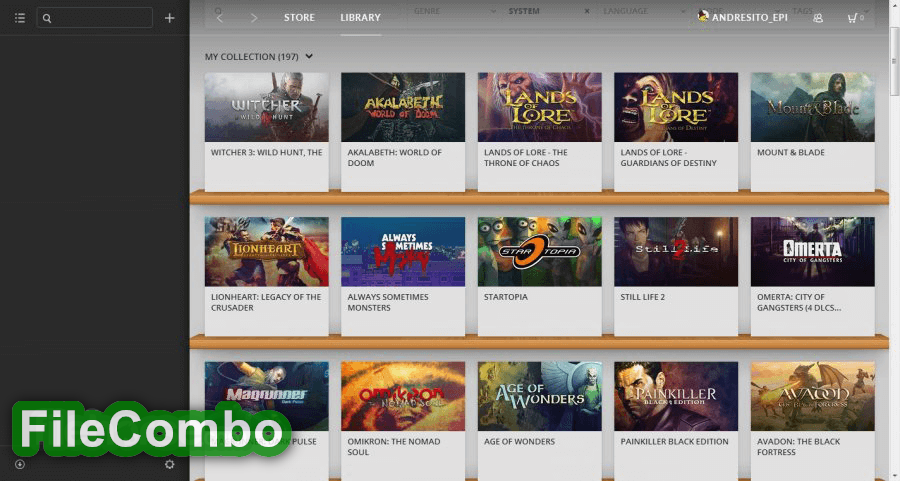The height and width of the screenshot is (481, 900).
Task: Go back with the left arrow
Action: [x=220, y=18]
